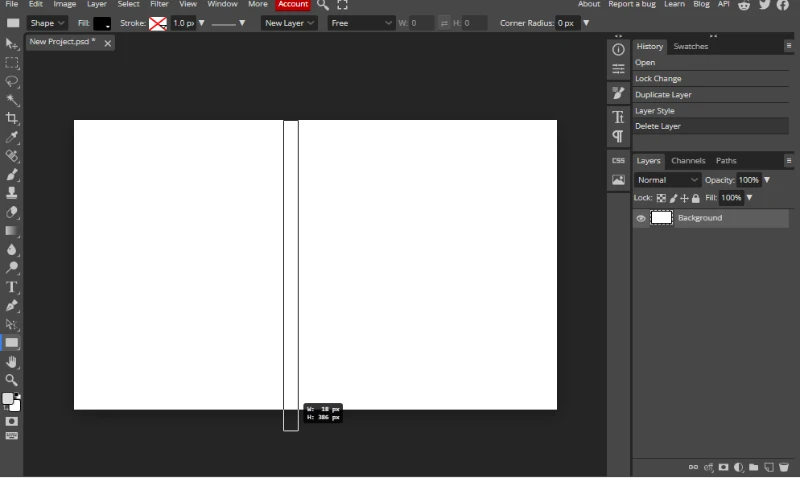
Task: Click the red Account button
Action: click(x=293, y=4)
